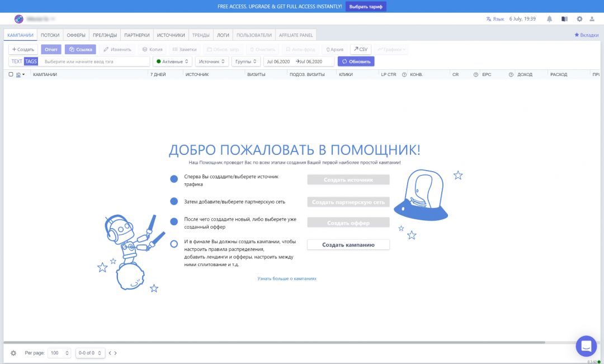Image resolution: width=604 pixels, height=364 pixels.
Task: Click the Ссылка link icon
Action: pos(80,49)
